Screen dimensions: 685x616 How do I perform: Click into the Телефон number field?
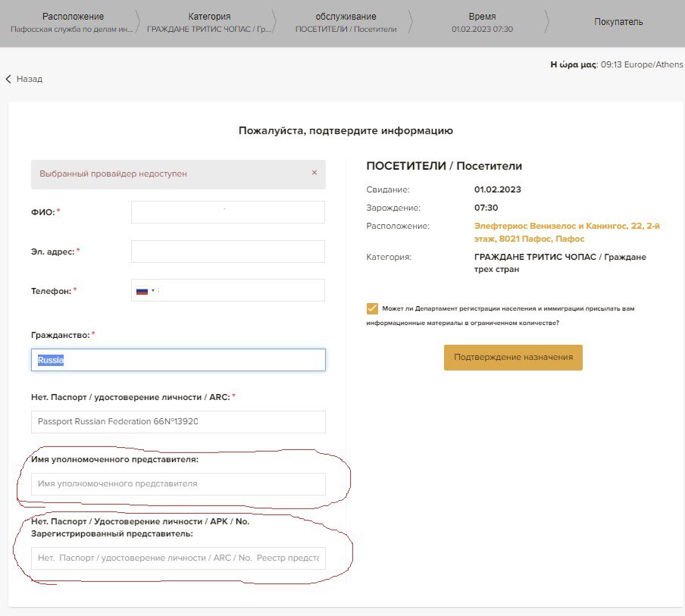(242, 291)
